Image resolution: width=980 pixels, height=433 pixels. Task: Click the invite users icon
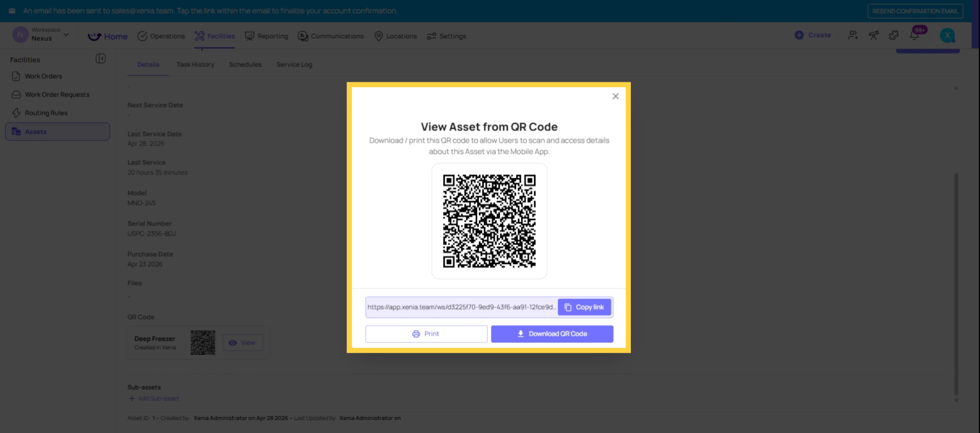853,35
